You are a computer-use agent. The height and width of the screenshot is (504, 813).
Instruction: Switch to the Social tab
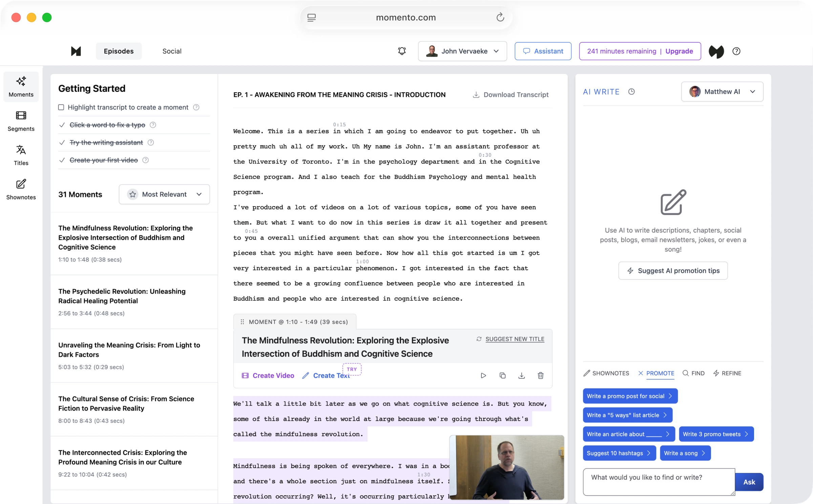(172, 51)
